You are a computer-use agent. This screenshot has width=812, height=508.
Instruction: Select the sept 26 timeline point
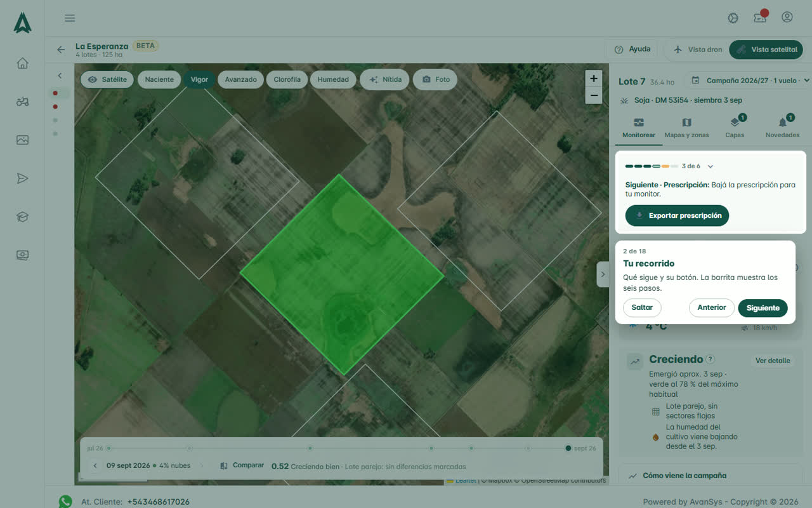point(568,448)
